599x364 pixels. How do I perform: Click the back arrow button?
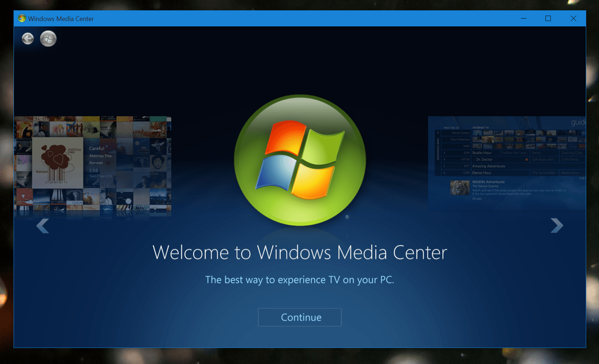[x=27, y=39]
